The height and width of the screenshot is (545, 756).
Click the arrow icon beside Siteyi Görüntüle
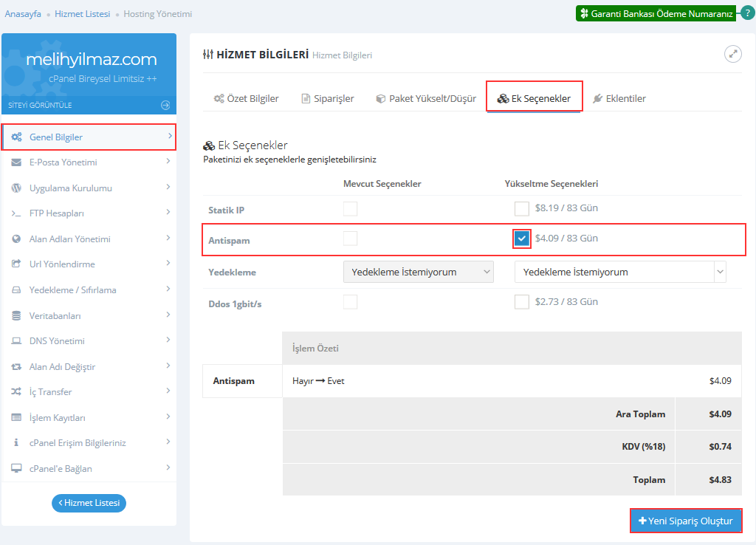coord(165,105)
